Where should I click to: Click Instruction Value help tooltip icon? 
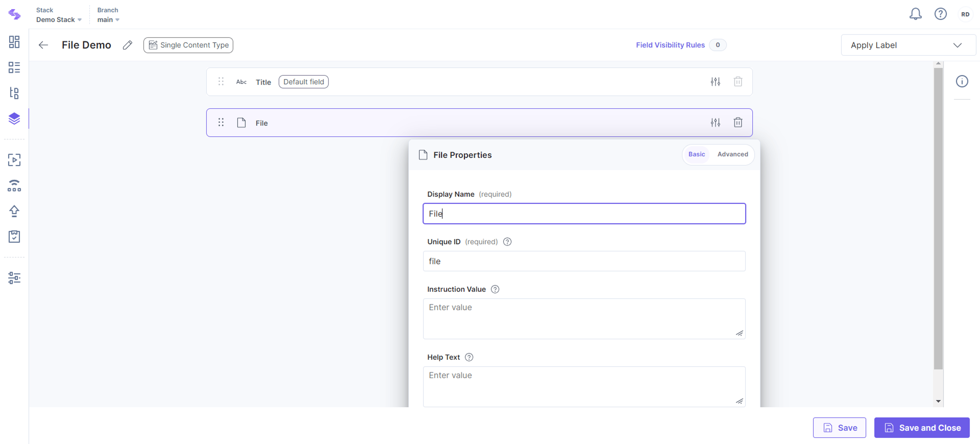click(x=495, y=289)
